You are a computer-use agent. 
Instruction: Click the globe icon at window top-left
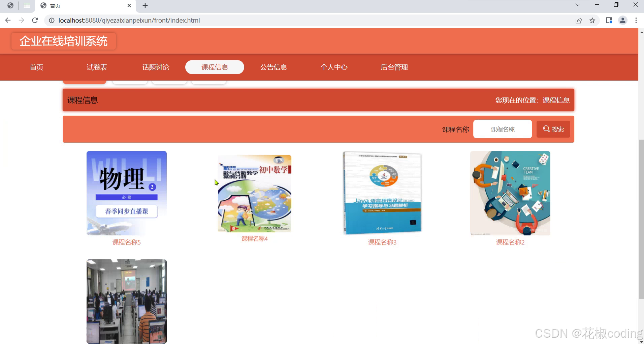10,5
